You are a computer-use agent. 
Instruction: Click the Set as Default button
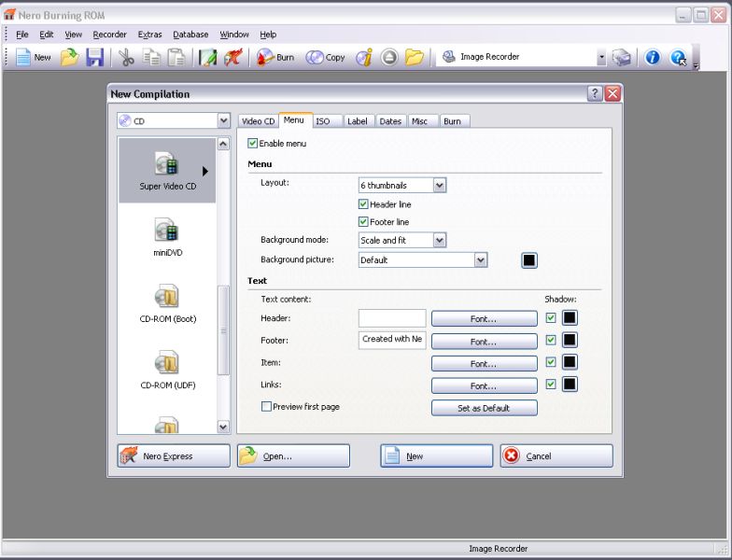pos(484,408)
